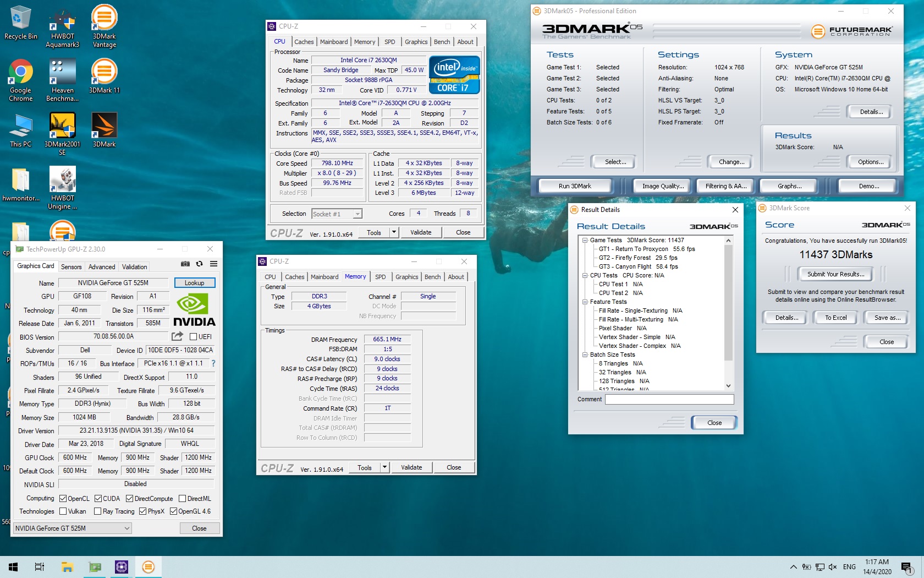Click the ENG language indicator

pyautogui.click(x=849, y=567)
